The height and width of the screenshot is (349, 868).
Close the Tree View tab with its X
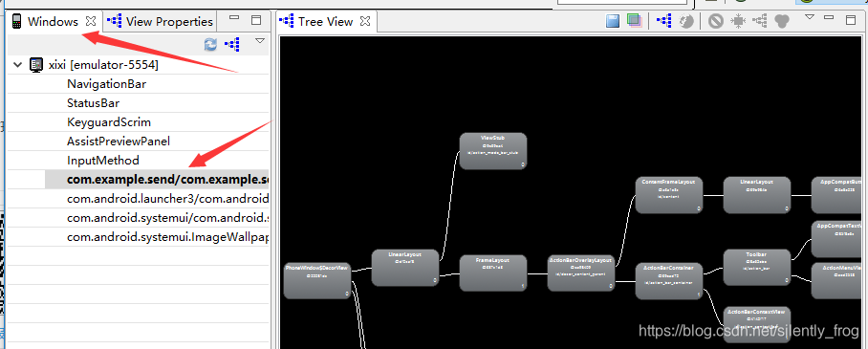coord(365,21)
